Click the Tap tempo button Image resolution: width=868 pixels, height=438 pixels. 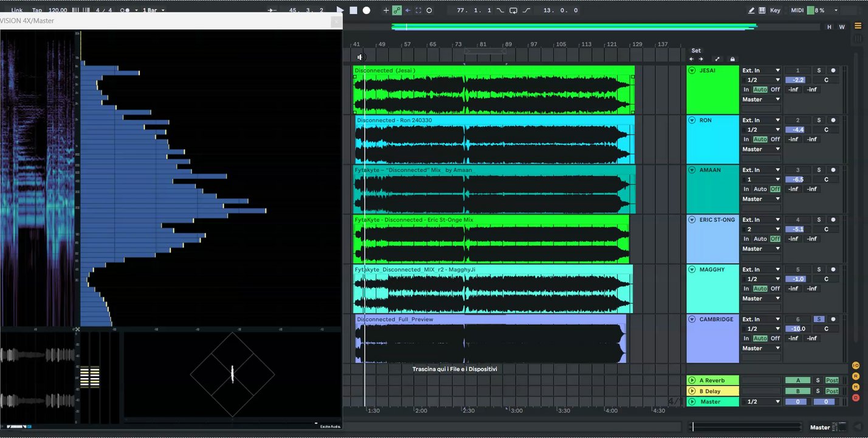click(x=37, y=10)
